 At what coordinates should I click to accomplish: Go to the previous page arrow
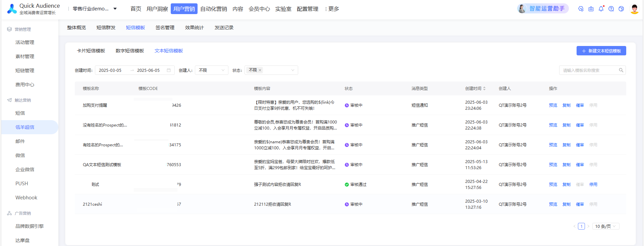tap(574, 226)
